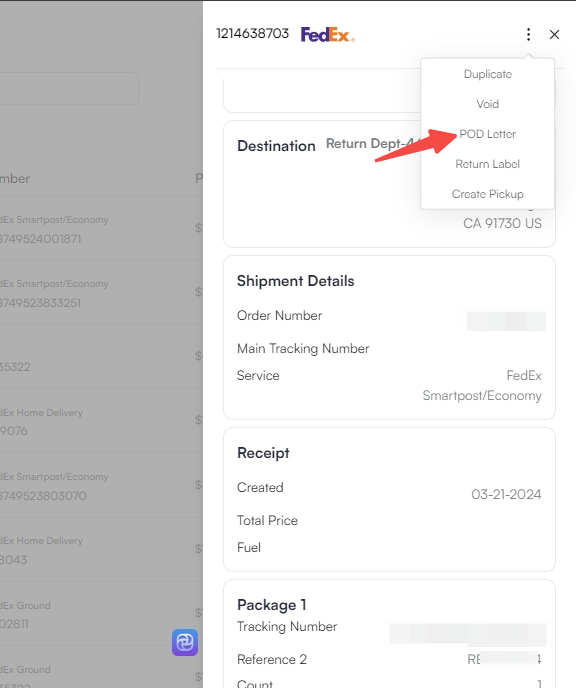
Task: Open the three-dot more options menu
Action: pyautogui.click(x=528, y=34)
